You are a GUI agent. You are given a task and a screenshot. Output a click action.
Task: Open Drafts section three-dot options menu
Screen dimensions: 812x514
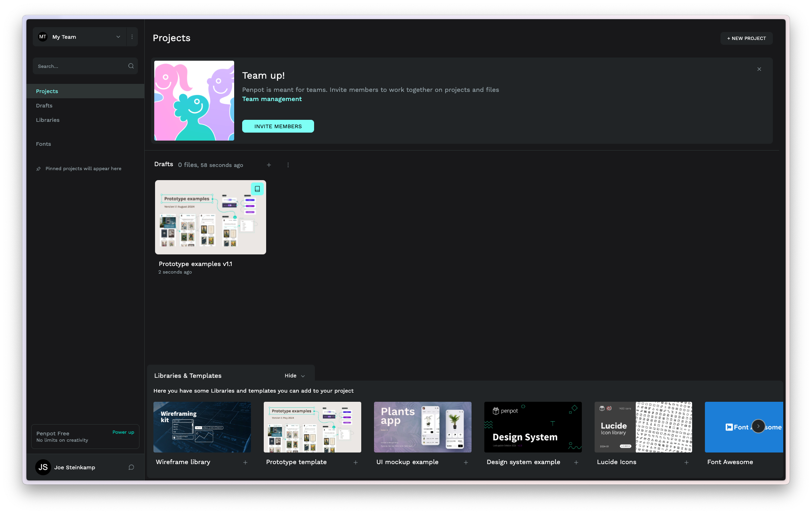(x=288, y=165)
